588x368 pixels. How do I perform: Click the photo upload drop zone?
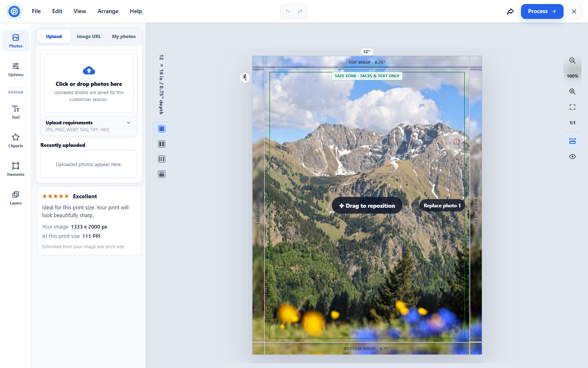point(89,83)
